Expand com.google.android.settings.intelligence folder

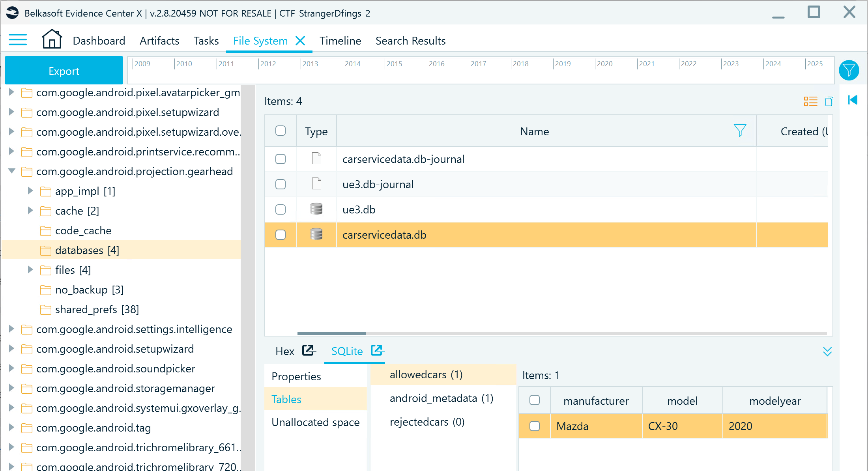point(11,329)
